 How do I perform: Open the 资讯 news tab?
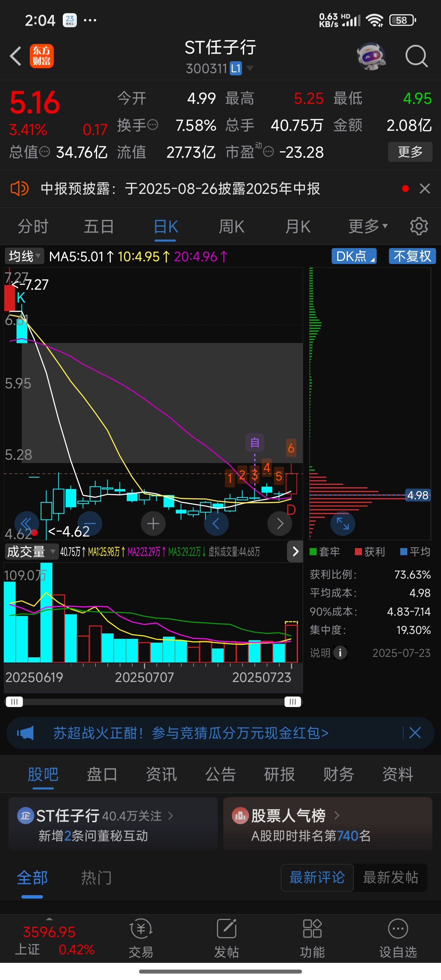tap(161, 774)
